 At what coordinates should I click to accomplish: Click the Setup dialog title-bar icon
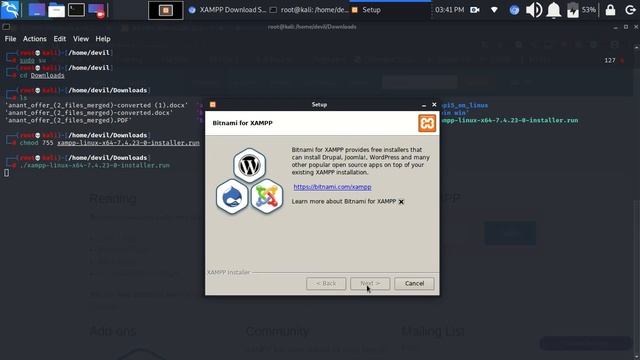coord(213,104)
